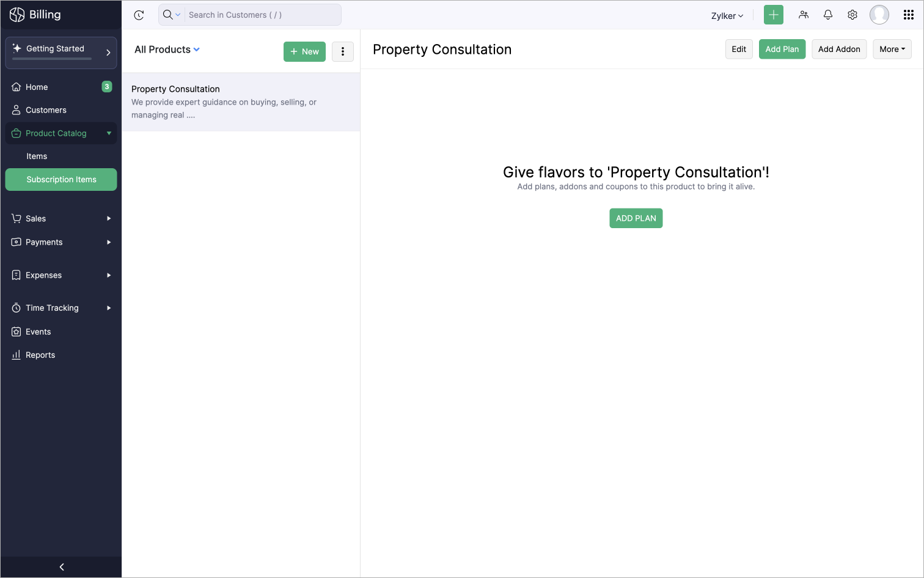The width and height of the screenshot is (924, 578).
Task: Go to Customers in sidebar
Action: (46, 110)
